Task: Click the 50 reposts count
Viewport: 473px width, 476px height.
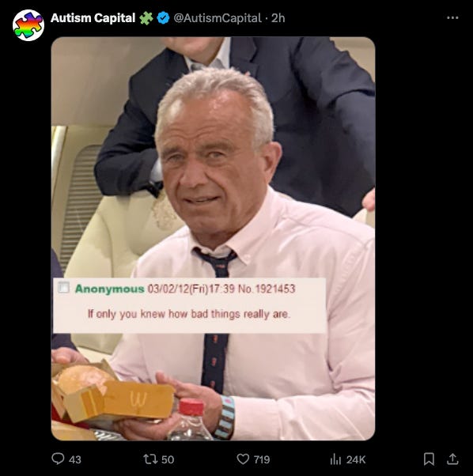Action: pyautogui.click(x=168, y=459)
